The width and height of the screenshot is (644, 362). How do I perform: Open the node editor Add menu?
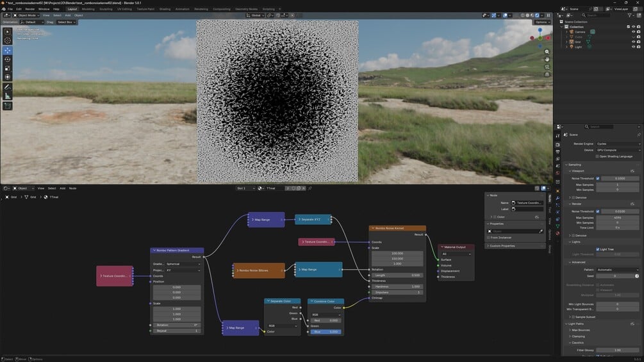(x=62, y=188)
